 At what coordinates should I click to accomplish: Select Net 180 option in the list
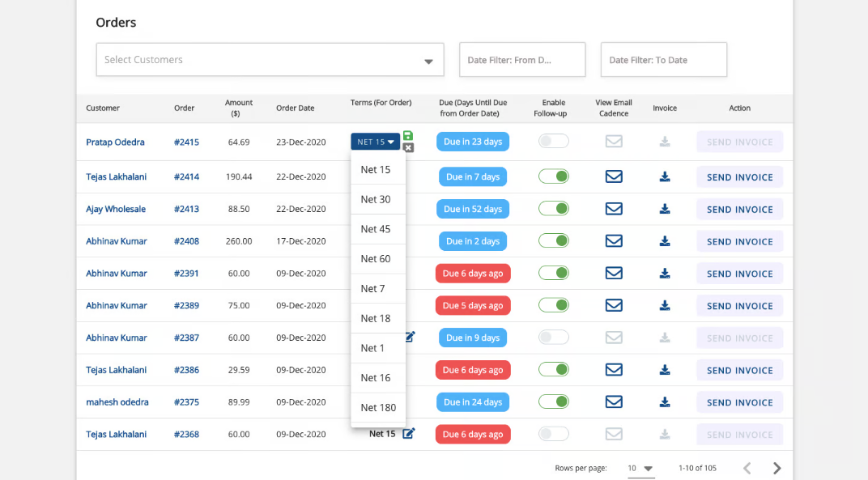pyautogui.click(x=378, y=407)
